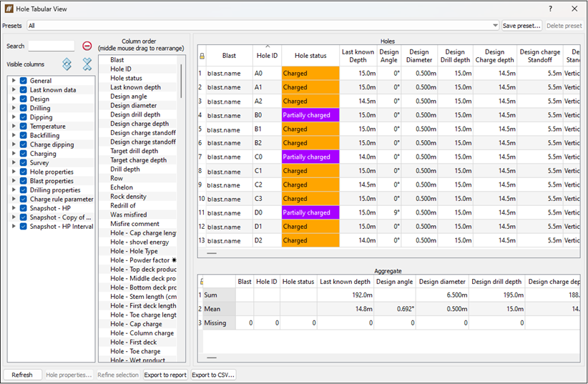Click the sort arrow above Hole ID header
Image resolution: width=588 pixels, height=384 pixels.
268,46
